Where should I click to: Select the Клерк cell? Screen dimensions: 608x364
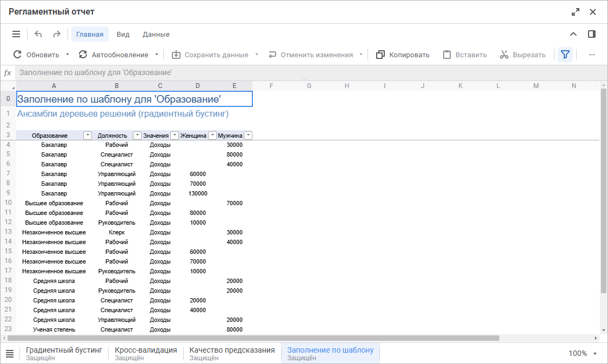(117, 232)
